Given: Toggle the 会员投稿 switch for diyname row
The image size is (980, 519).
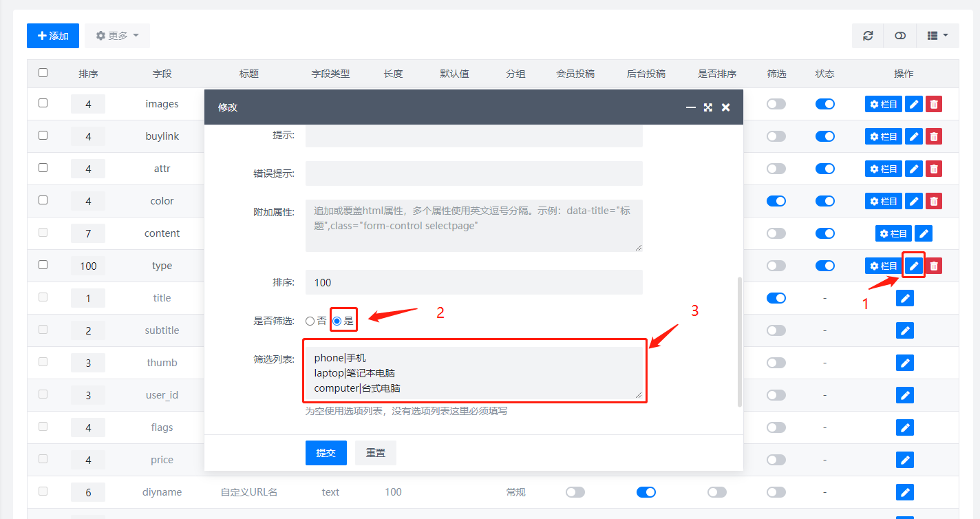Looking at the screenshot, I should coord(575,492).
